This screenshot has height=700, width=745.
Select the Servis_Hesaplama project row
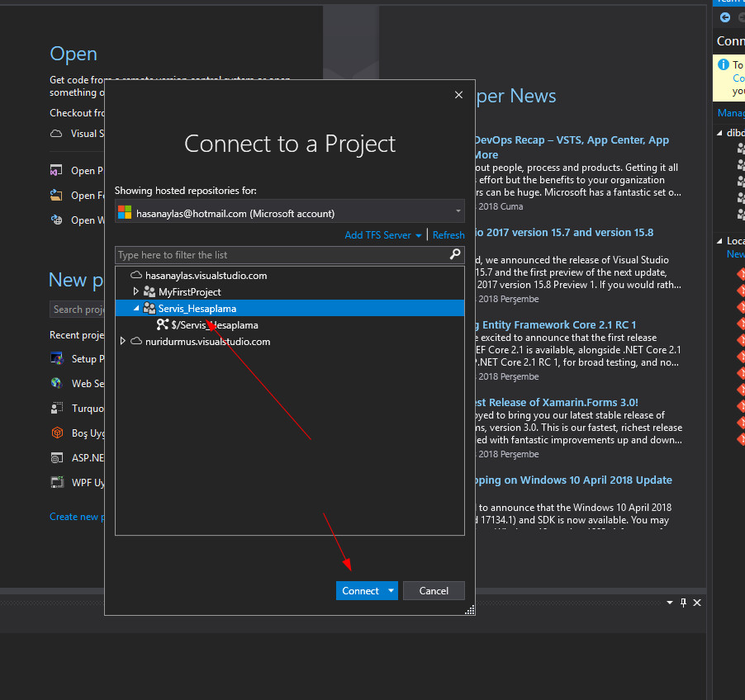[x=290, y=308]
